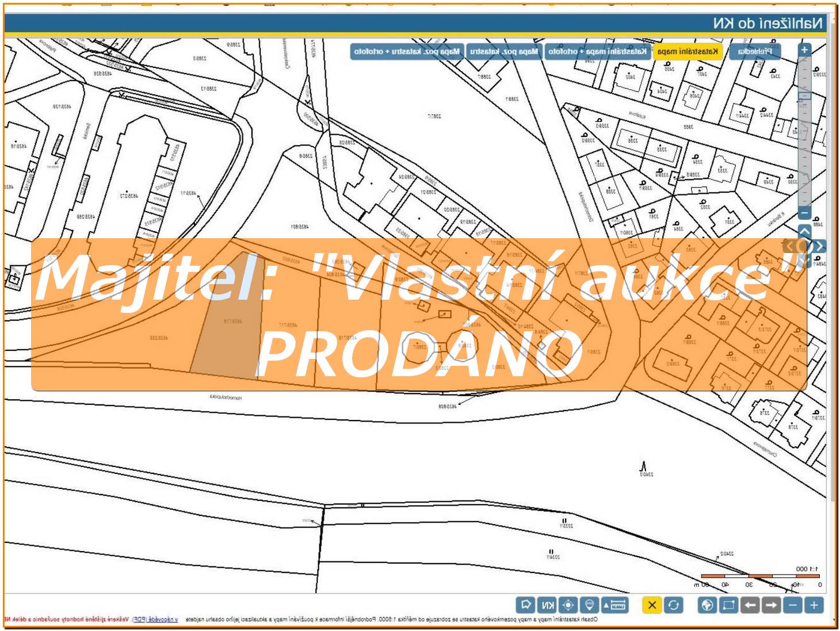840x631 pixels.
Task: Switch to Katastrální mapa + ortofoto tab
Action: [597, 51]
